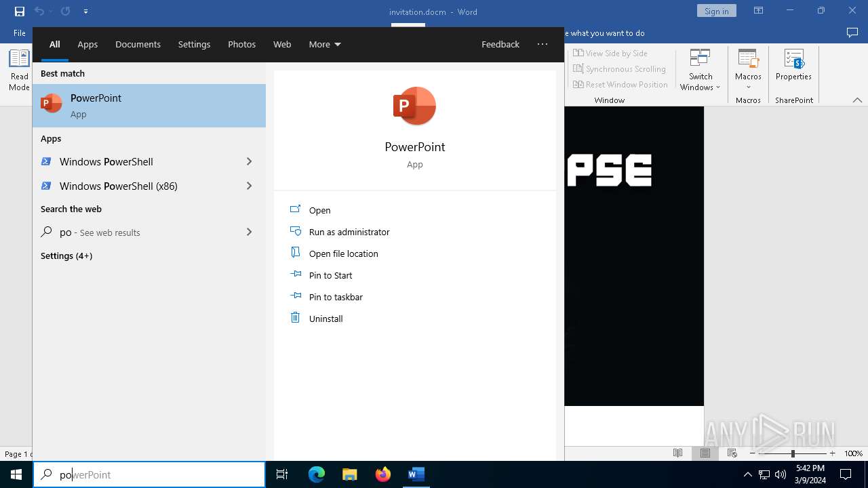The height and width of the screenshot is (488, 868).
Task: Choose Open file location
Action: [x=334, y=253]
